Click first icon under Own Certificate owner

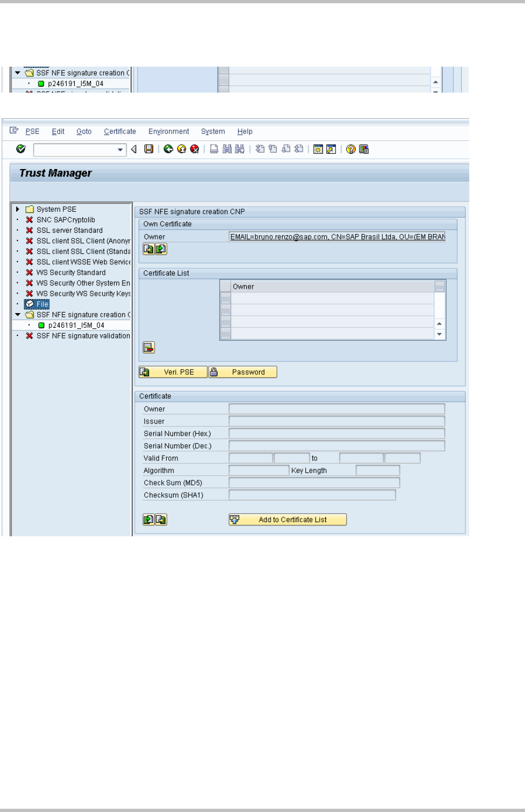[148, 249]
